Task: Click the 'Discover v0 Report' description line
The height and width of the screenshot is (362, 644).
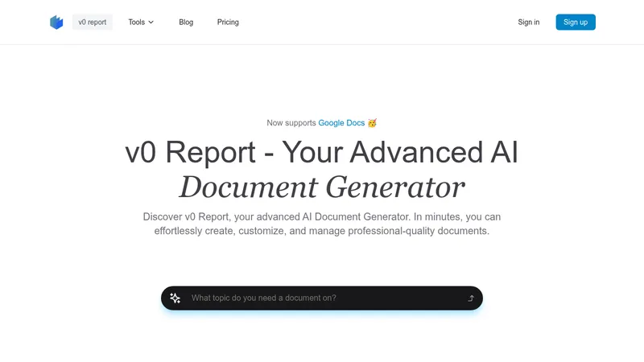Action: (x=321, y=216)
